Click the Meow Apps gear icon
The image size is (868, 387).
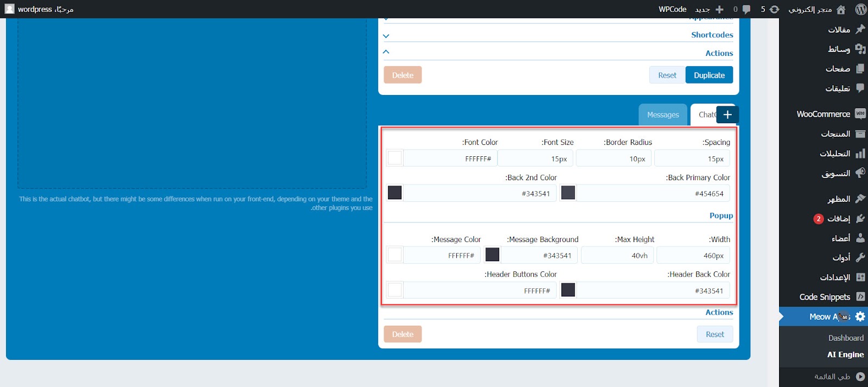coord(860,316)
